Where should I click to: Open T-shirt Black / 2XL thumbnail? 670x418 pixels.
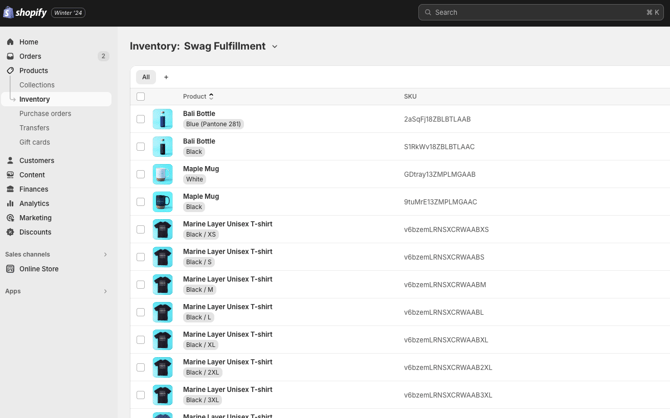[x=163, y=368]
